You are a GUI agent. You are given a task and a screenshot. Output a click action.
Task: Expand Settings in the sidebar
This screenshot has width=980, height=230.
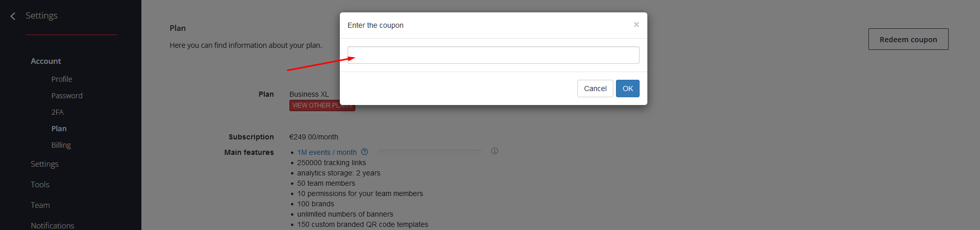[x=45, y=164]
